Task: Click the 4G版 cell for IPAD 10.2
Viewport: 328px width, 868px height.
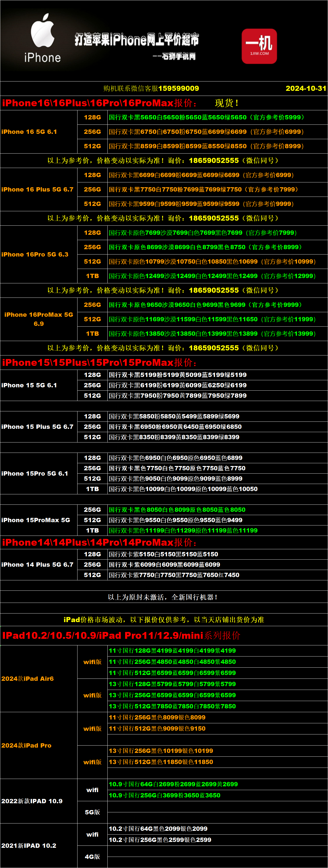Action: click(x=92, y=857)
